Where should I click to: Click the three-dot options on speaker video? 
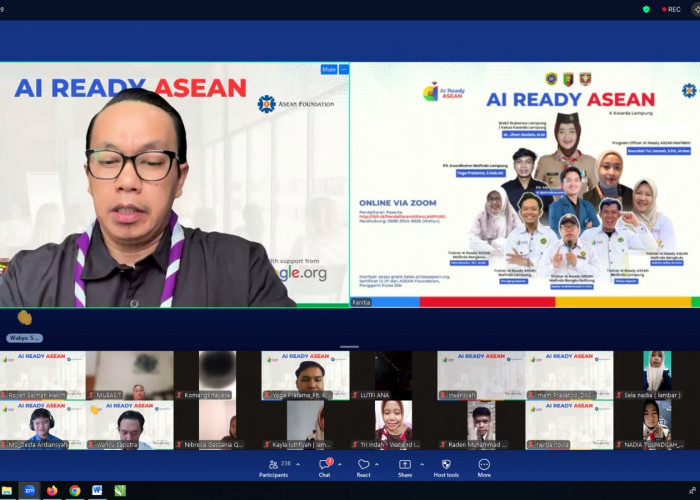(344, 70)
